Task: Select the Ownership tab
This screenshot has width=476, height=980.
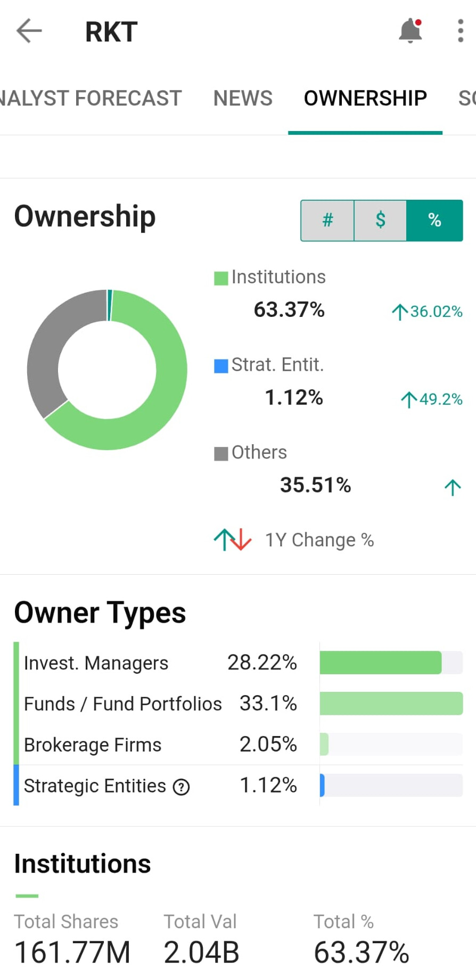Action: (365, 99)
